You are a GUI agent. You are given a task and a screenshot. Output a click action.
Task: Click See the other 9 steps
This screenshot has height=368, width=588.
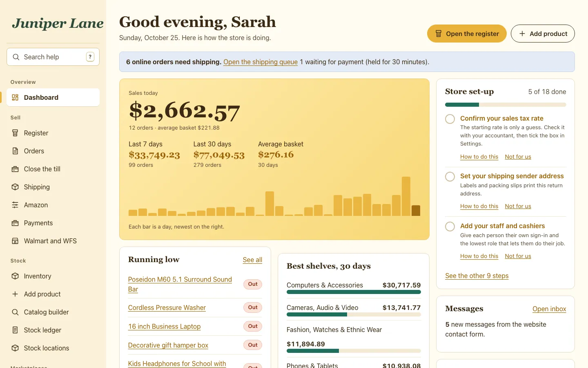[477, 276]
